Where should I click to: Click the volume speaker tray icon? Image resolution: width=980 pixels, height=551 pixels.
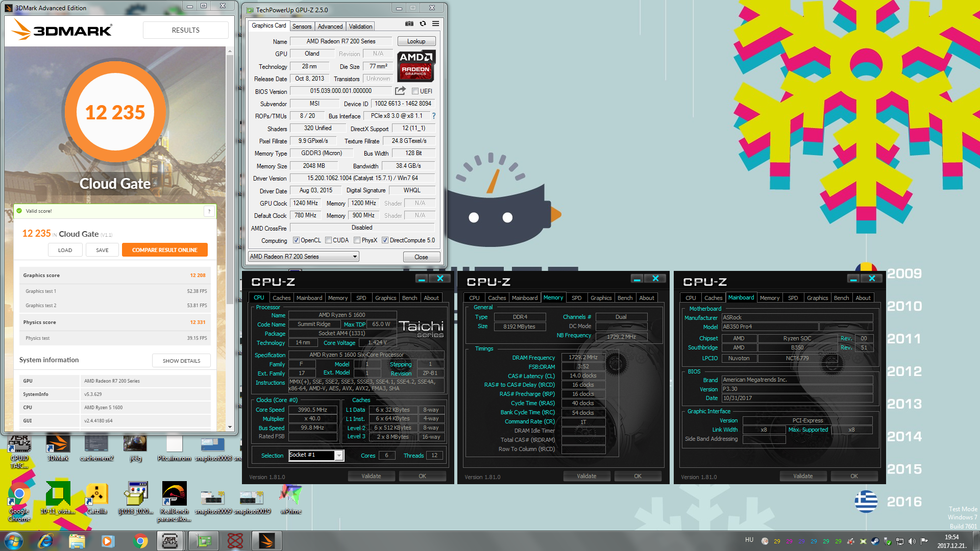(x=912, y=541)
